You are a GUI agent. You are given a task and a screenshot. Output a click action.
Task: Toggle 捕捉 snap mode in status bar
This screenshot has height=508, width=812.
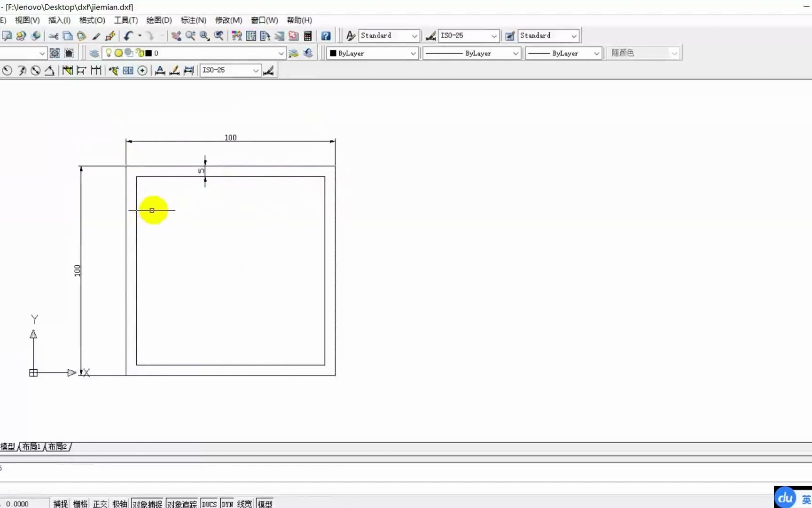click(x=61, y=504)
